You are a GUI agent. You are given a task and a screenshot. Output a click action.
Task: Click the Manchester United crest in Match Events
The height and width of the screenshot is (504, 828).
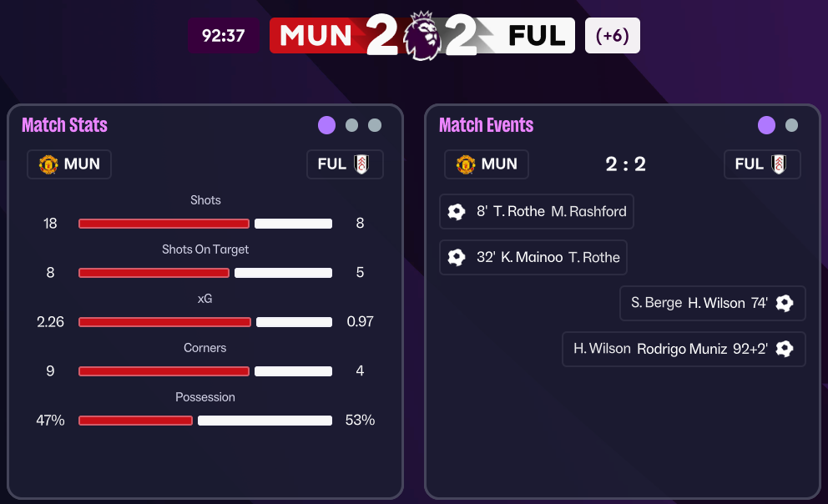(466, 164)
